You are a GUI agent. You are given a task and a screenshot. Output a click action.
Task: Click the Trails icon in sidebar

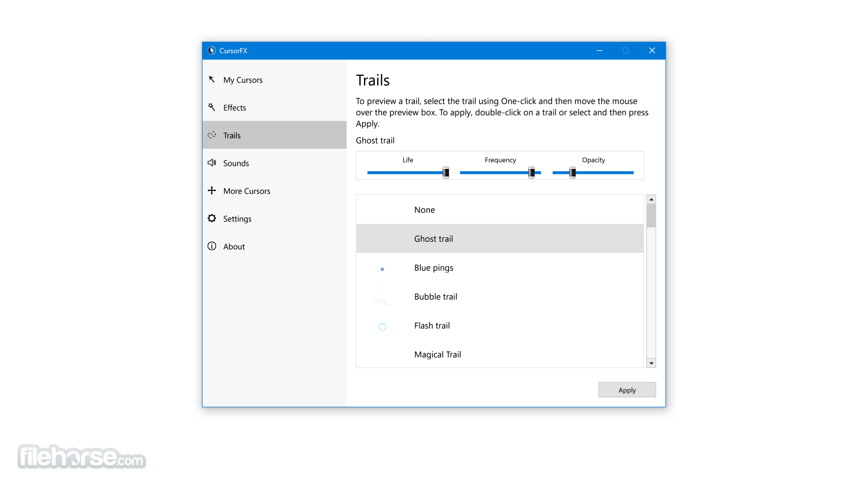pos(212,135)
